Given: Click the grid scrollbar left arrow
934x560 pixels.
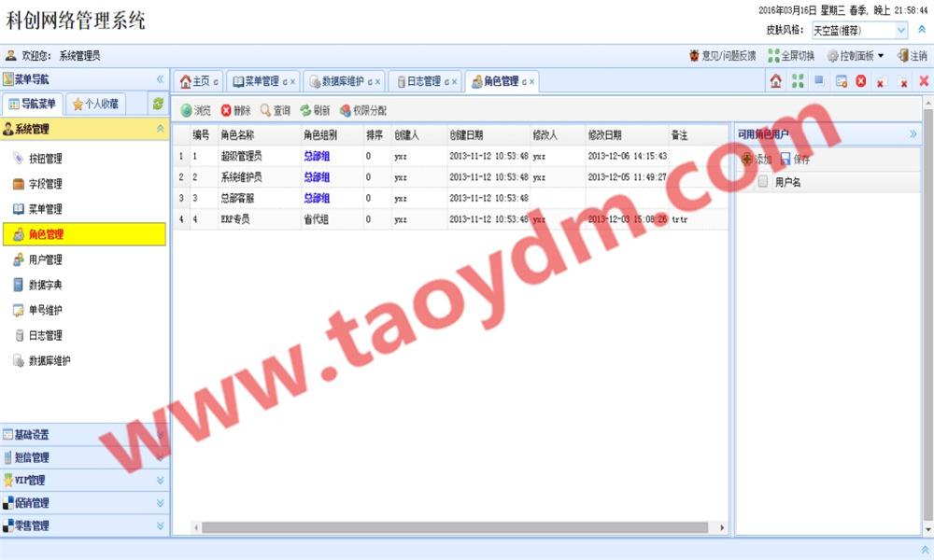Looking at the screenshot, I should (196, 528).
